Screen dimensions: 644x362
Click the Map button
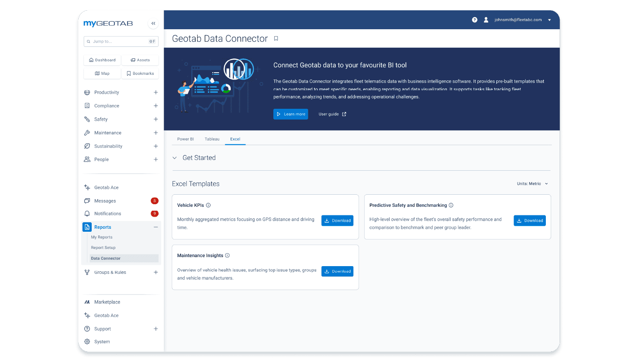click(x=102, y=74)
